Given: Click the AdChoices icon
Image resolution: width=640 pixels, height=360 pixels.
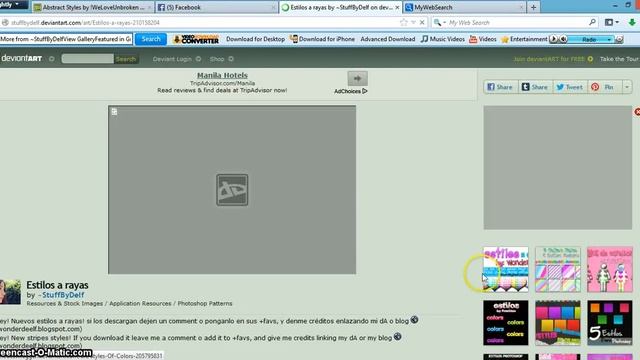Looking at the screenshot, I should pos(364,91).
